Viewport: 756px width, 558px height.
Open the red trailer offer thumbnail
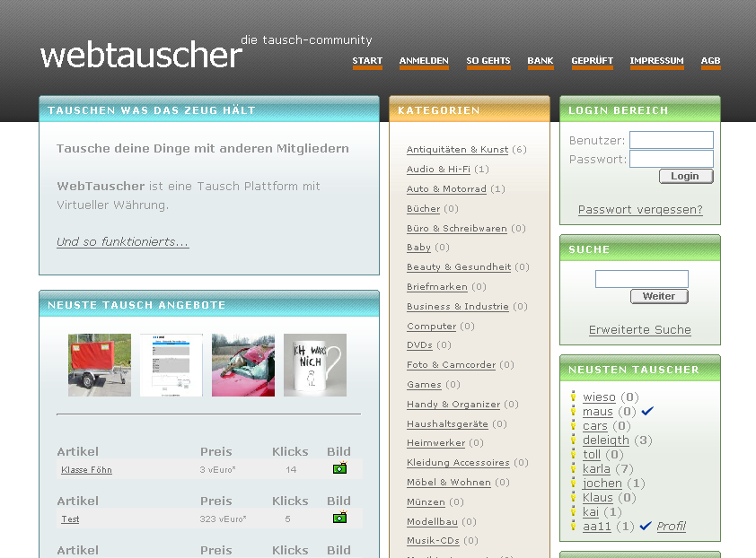[x=100, y=365]
